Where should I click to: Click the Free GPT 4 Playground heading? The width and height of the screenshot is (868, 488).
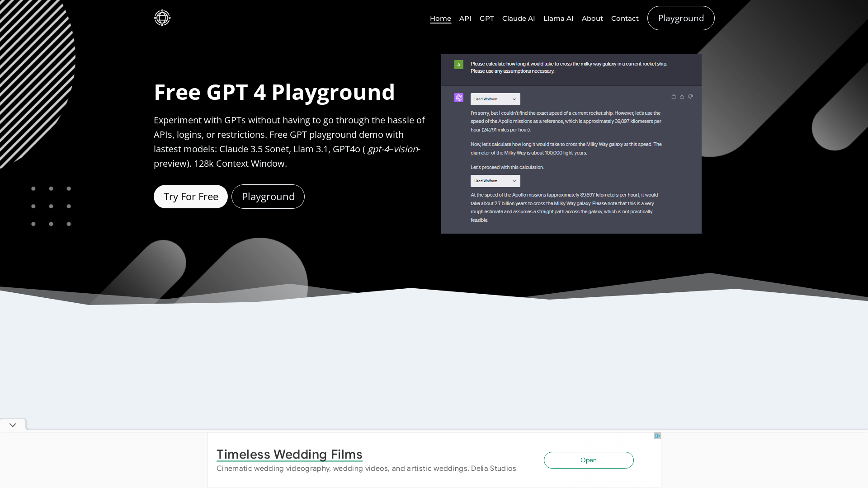[274, 92]
